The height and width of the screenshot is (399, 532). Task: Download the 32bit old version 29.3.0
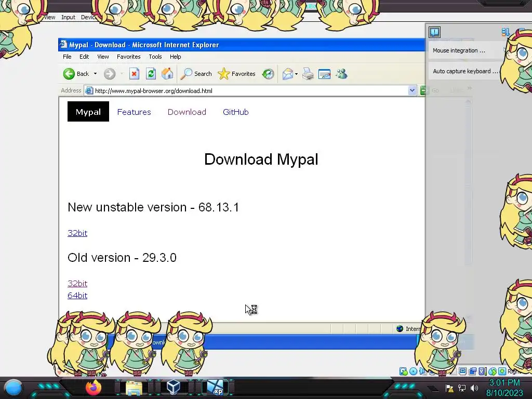pyautogui.click(x=77, y=283)
